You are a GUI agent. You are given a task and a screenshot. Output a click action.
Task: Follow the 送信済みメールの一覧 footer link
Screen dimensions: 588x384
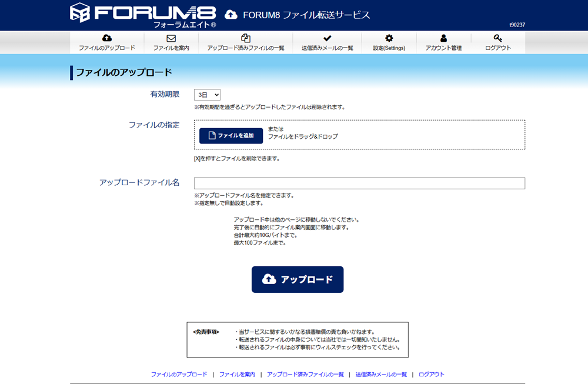381,375
